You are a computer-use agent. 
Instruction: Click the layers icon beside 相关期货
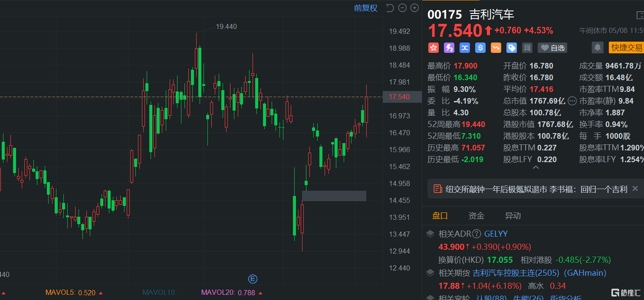(x=430, y=273)
